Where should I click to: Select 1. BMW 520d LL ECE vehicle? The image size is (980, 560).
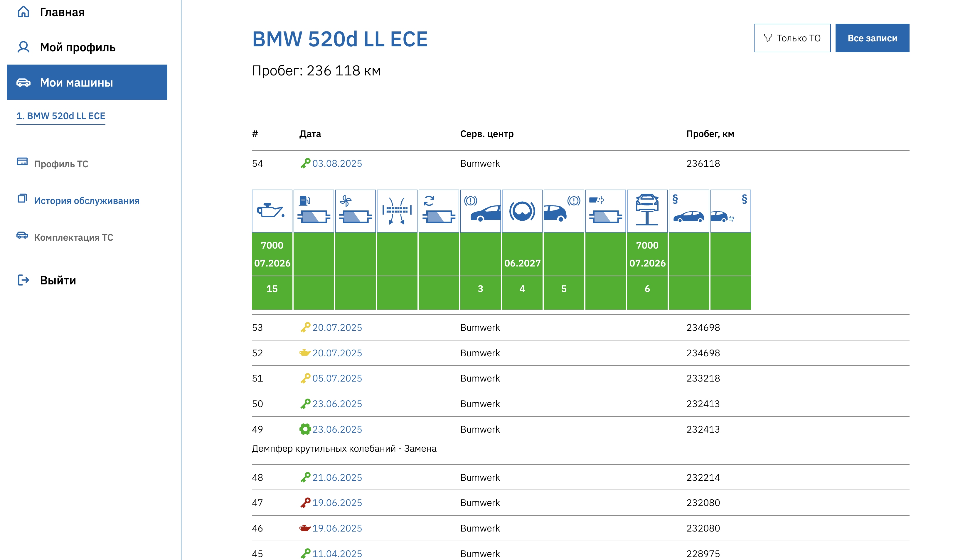pos(61,116)
